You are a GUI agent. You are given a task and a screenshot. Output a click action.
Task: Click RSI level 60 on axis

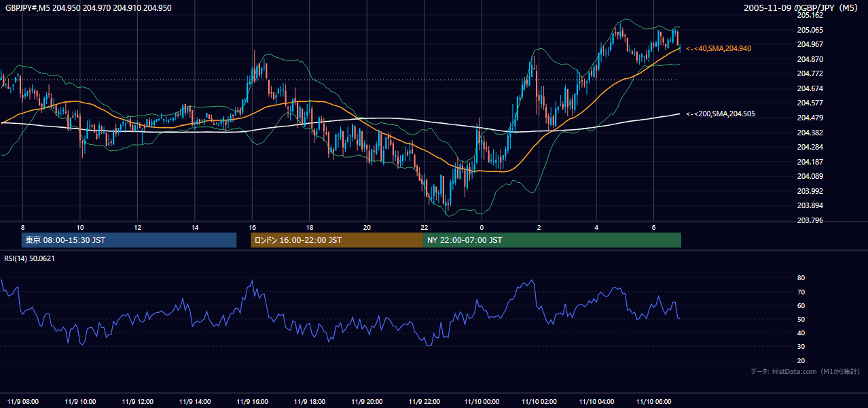pos(801,305)
